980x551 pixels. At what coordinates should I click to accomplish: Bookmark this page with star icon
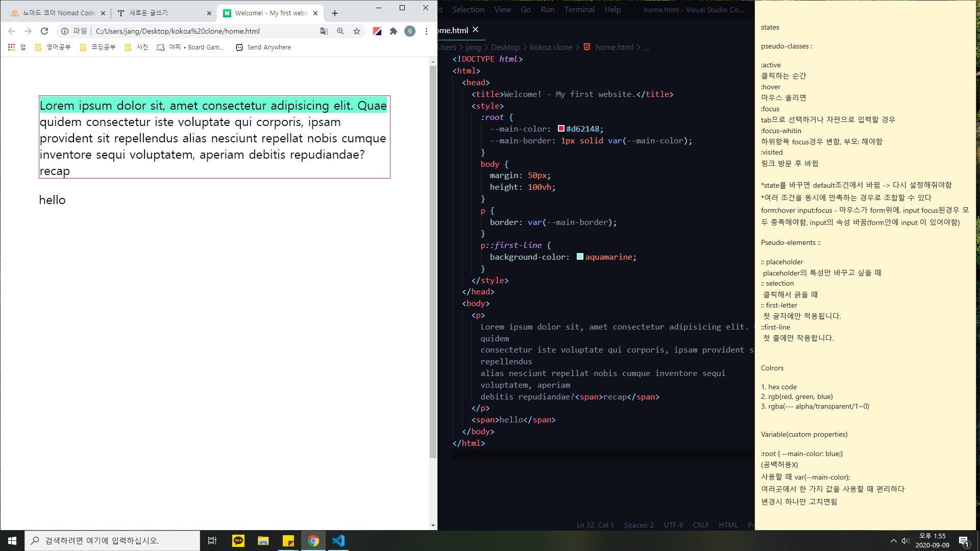coord(357,31)
